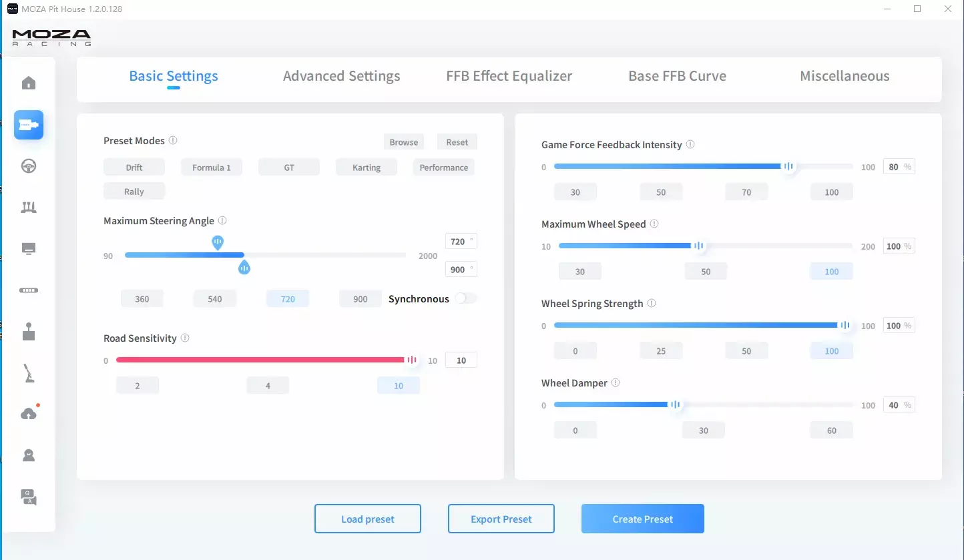Open pedals settings in sidebar

tap(29, 208)
